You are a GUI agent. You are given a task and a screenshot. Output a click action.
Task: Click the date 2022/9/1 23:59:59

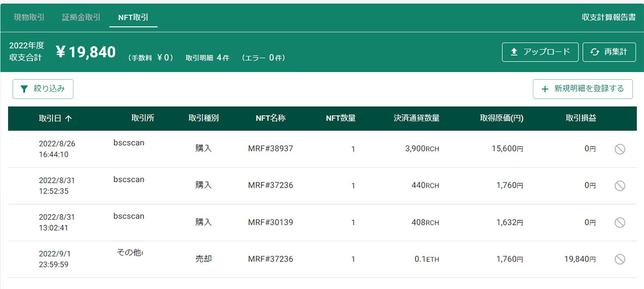[x=54, y=259]
